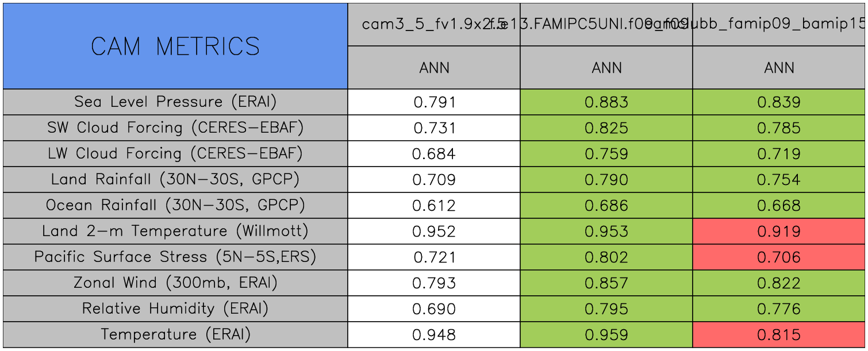Select the Zonal Wind (300mb, ERAI) label
This screenshot has height=351, width=868.
175,283
